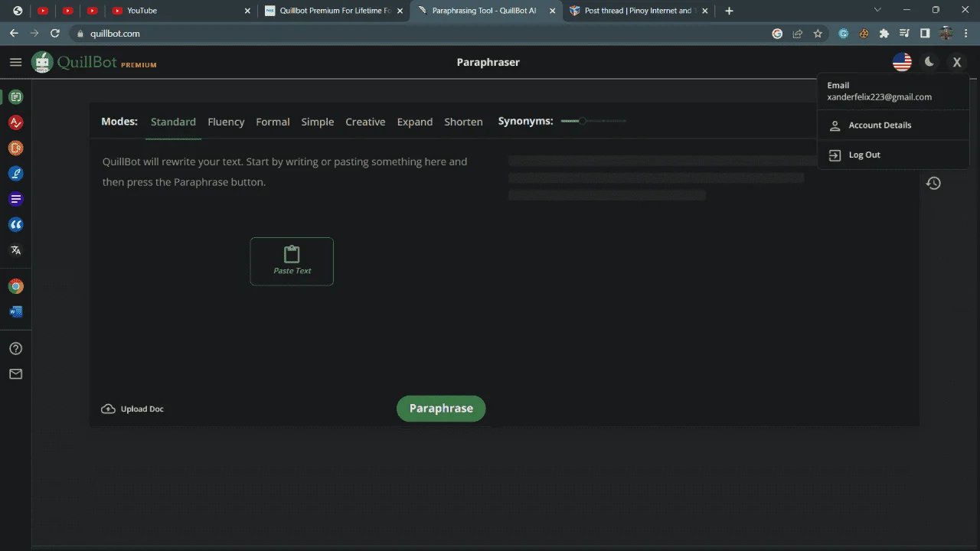Click the Synonyms slider handle
The image size is (980, 551).
pyautogui.click(x=582, y=121)
